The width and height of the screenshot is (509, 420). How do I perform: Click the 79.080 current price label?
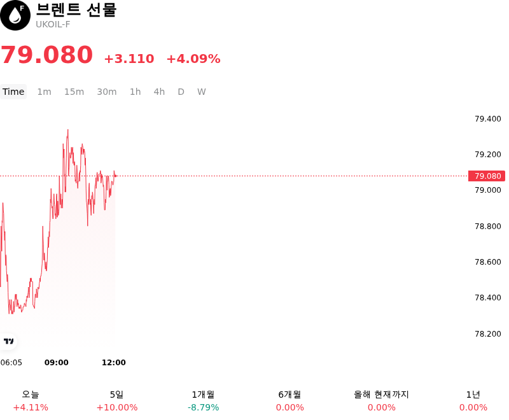tap(487, 176)
